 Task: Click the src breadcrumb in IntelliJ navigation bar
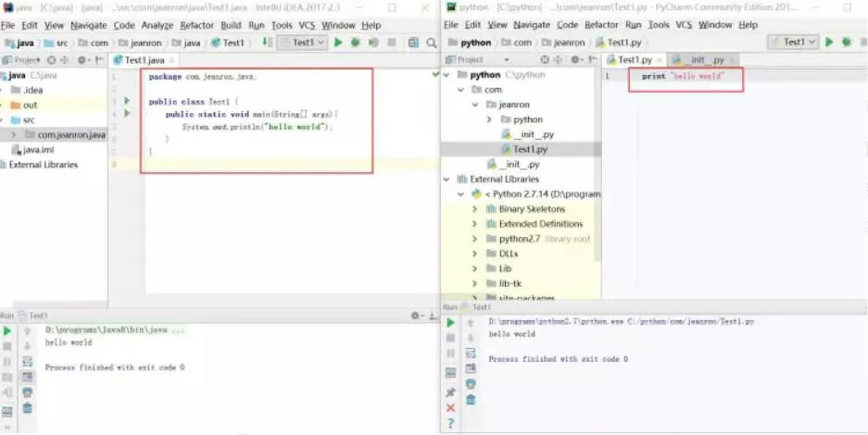(63, 43)
